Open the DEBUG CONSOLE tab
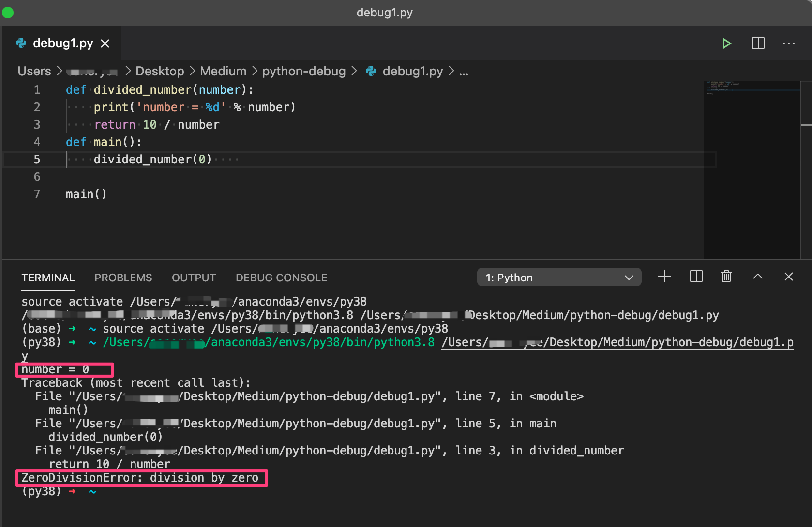812x527 pixels. [x=281, y=278]
